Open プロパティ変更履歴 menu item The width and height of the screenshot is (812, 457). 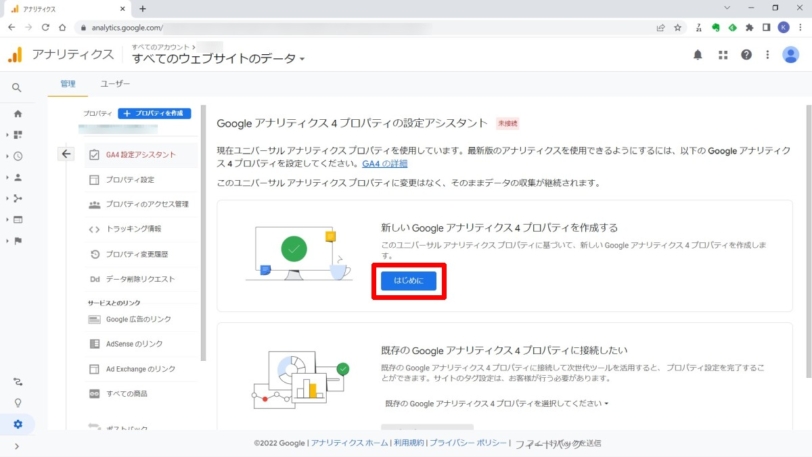coord(140,254)
